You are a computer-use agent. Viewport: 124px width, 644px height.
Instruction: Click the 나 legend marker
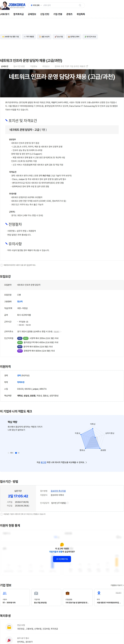point(16,453)
